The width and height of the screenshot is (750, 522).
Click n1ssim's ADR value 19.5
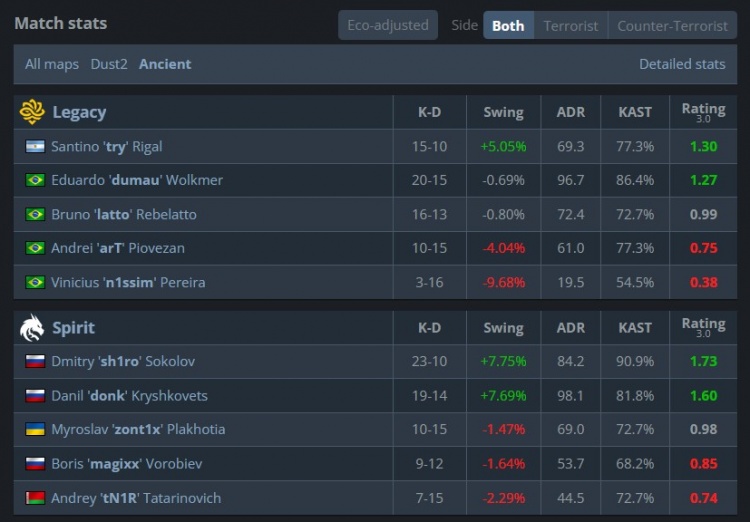click(571, 282)
